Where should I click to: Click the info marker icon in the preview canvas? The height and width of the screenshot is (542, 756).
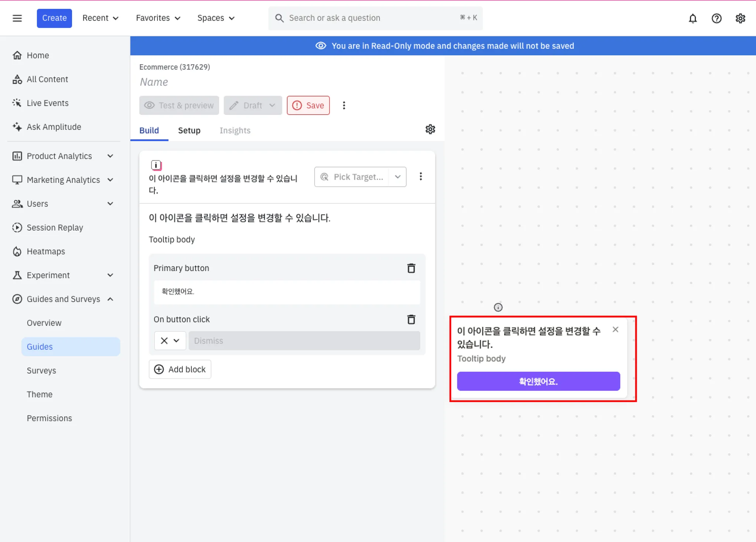pos(498,307)
